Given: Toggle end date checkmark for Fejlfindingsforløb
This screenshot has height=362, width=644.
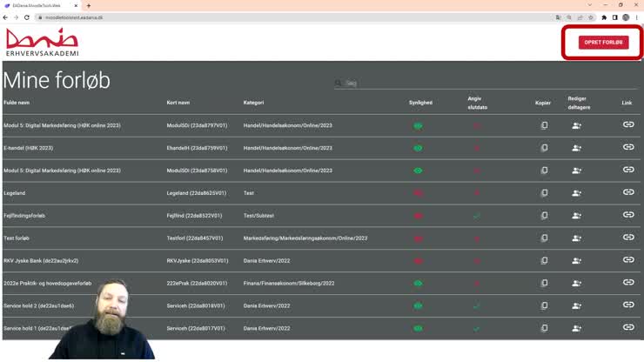Looking at the screenshot, I should tap(476, 216).
